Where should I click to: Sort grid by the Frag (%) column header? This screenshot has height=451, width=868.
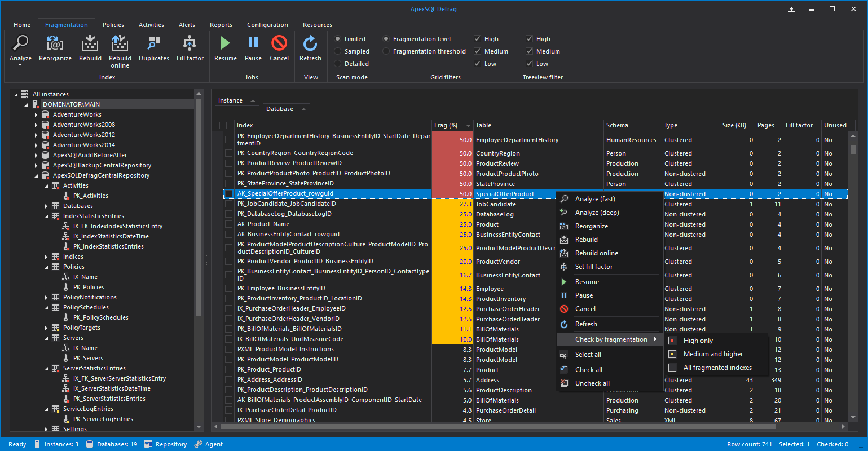coord(446,125)
